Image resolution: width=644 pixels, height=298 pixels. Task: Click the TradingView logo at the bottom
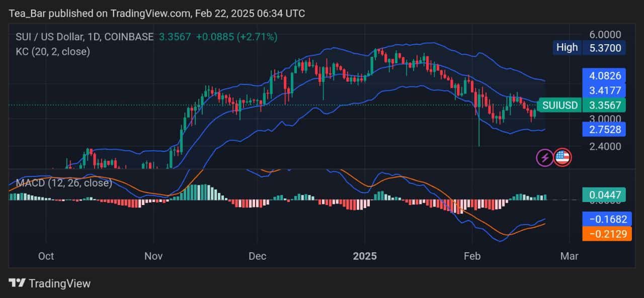(50, 283)
